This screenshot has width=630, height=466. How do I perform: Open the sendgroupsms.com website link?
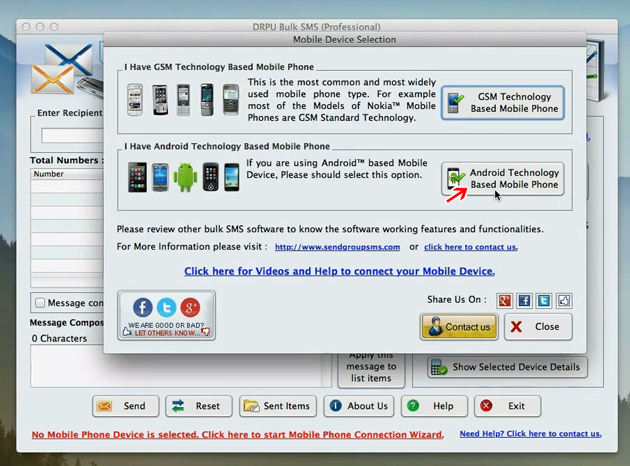(338, 247)
